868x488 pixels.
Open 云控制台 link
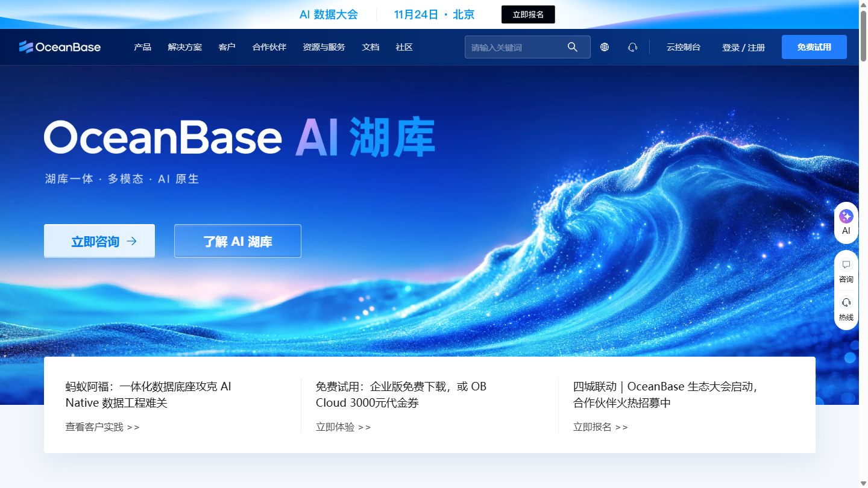pyautogui.click(x=684, y=47)
